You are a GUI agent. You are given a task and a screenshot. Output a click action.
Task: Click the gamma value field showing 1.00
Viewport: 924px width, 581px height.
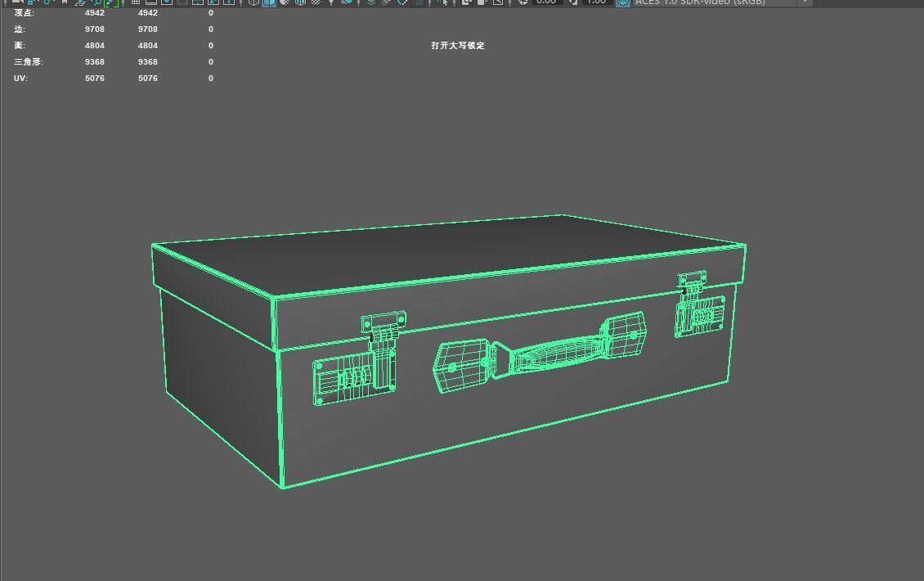click(596, 2)
